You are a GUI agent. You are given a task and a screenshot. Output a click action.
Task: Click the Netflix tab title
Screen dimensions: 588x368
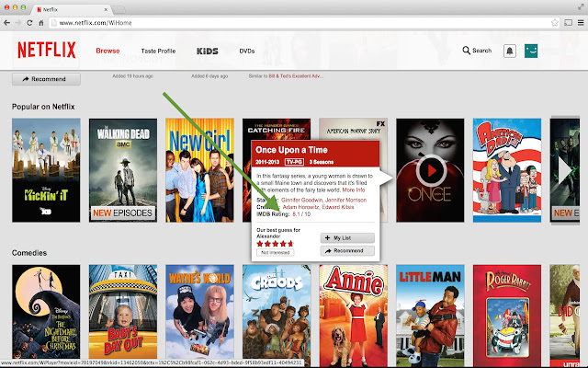tap(51, 10)
